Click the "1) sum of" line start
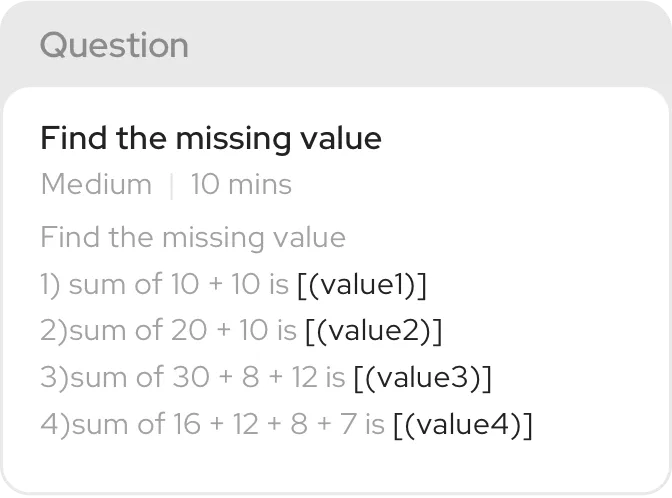This screenshot has width=672, height=498. point(102,285)
